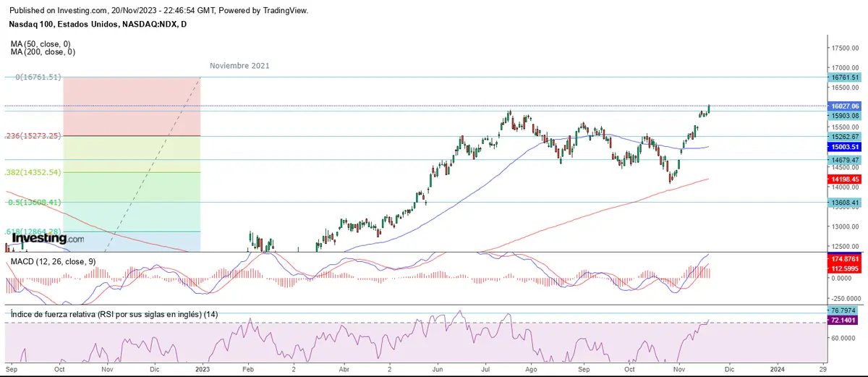The image size is (868, 377).
Task: Click the dark blue 15003.51 MA50 price tag
Action: click(x=845, y=146)
